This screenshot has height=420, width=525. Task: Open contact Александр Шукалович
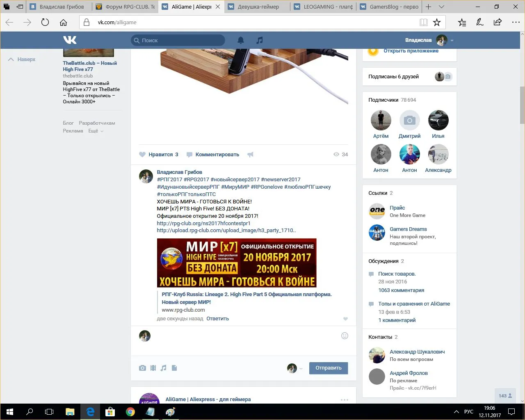417,352
